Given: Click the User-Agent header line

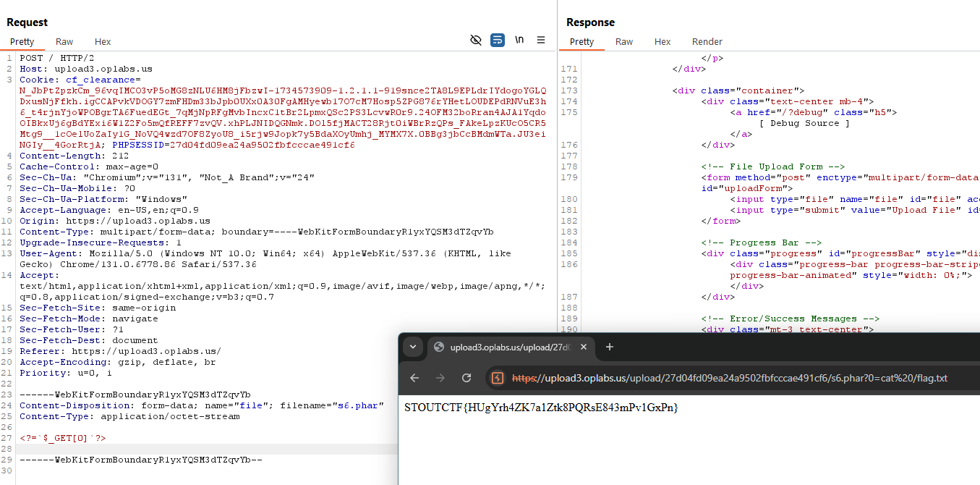Looking at the screenshot, I should point(265,259).
